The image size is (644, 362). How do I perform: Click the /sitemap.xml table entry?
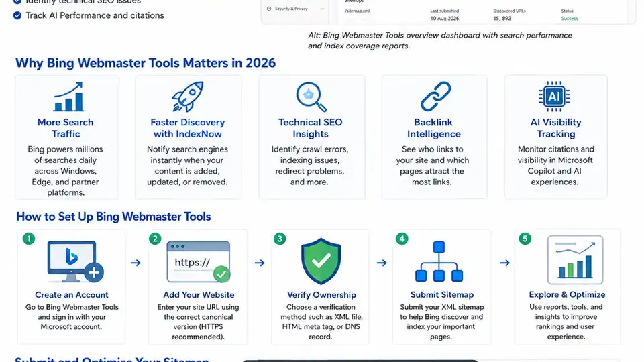pos(357,11)
